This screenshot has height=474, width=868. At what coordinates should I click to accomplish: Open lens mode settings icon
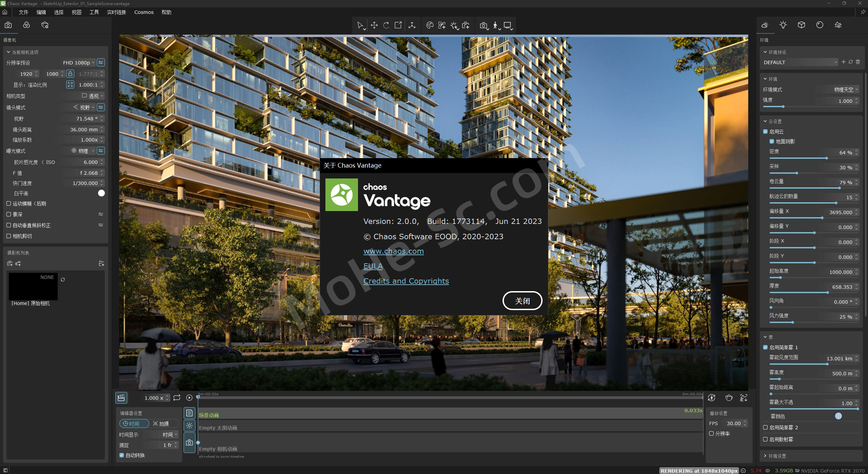[x=101, y=107]
